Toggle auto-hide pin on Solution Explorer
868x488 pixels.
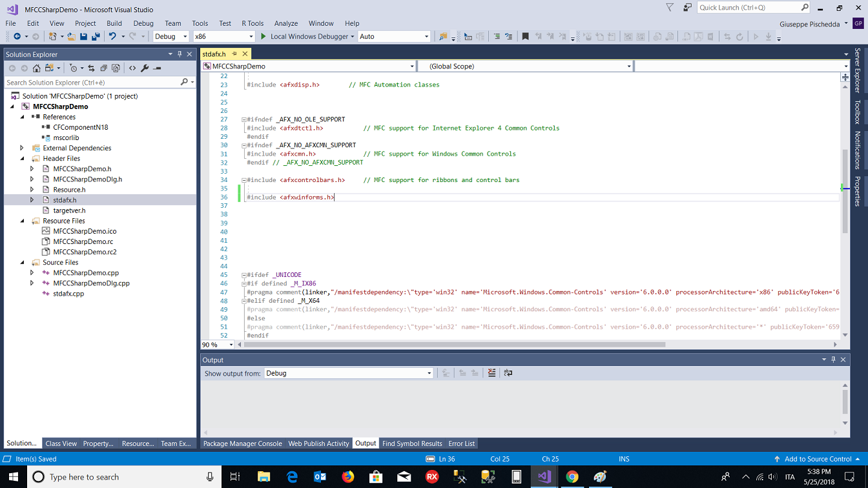coord(180,54)
